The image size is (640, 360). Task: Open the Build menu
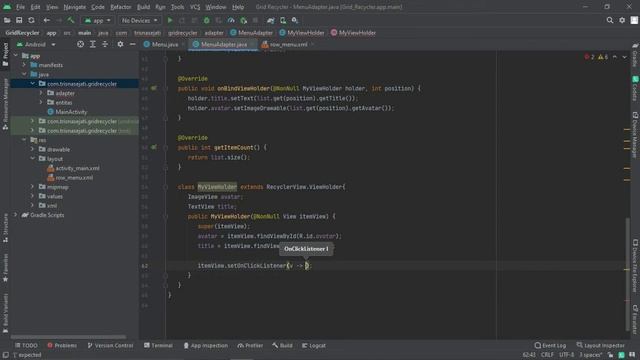tap(143, 7)
